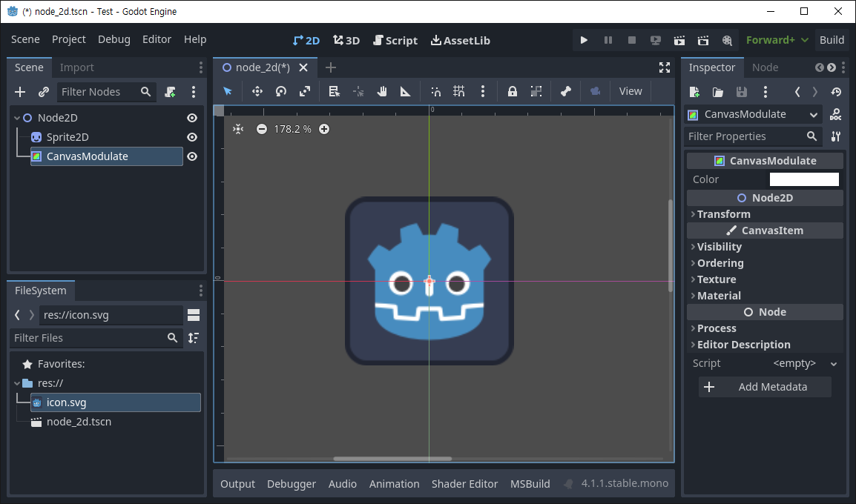
Task: Stop the running project
Action: tap(632, 40)
